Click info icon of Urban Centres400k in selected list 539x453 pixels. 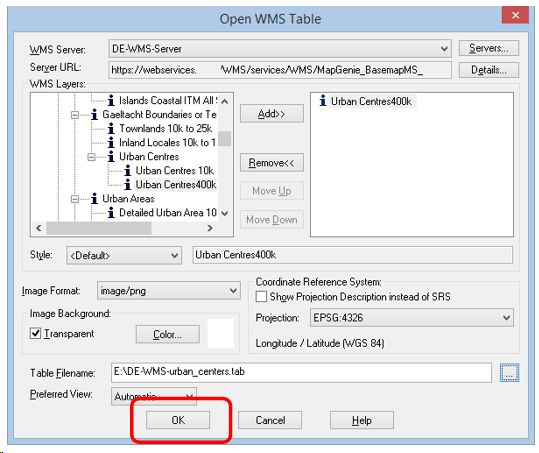[322, 101]
